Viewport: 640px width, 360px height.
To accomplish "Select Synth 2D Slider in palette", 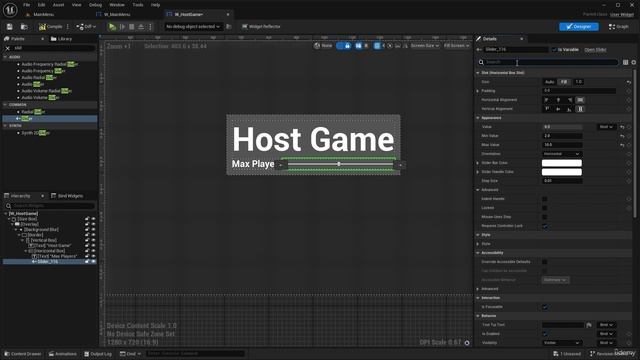I will click(36, 133).
